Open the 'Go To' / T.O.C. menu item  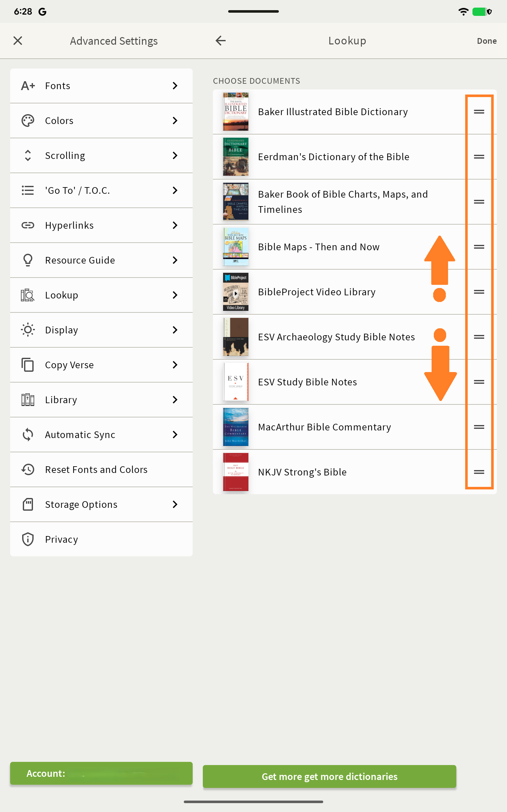101,191
